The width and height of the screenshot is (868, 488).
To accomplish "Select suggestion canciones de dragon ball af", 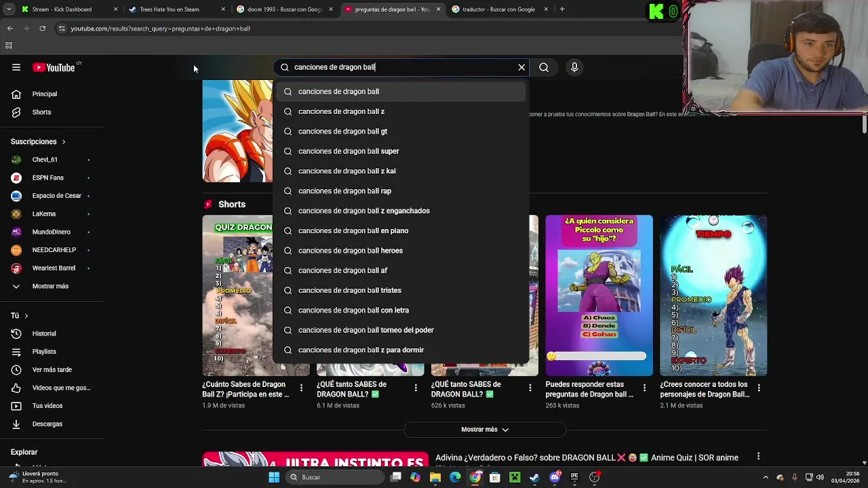I will click(400, 270).
